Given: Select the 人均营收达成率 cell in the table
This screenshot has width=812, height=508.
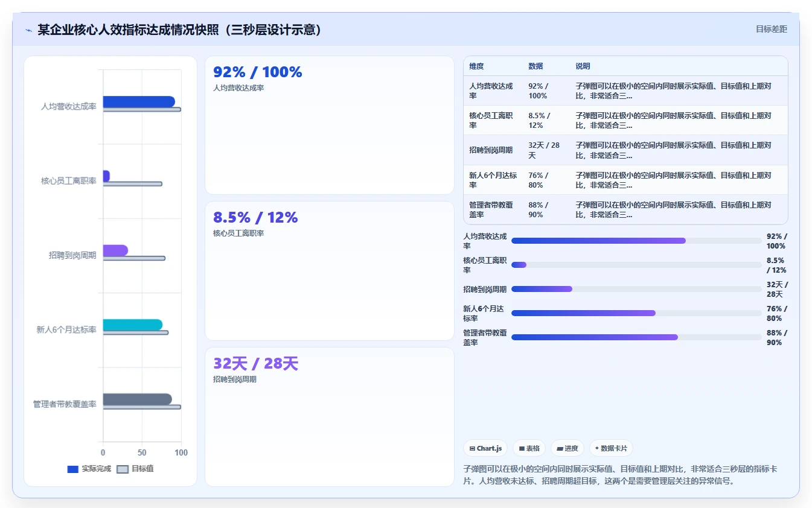Looking at the screenshot, I should point(493,91).
